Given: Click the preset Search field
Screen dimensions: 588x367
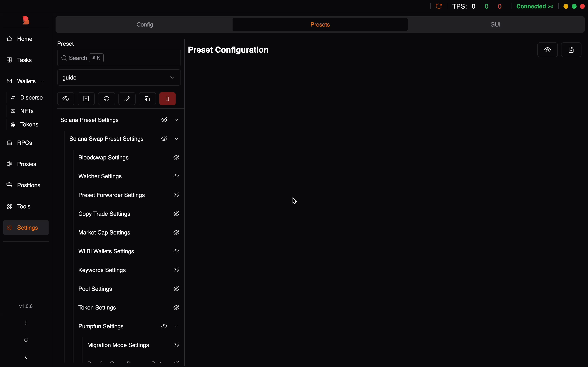Looking at the screenshot, I should (119, 58).
